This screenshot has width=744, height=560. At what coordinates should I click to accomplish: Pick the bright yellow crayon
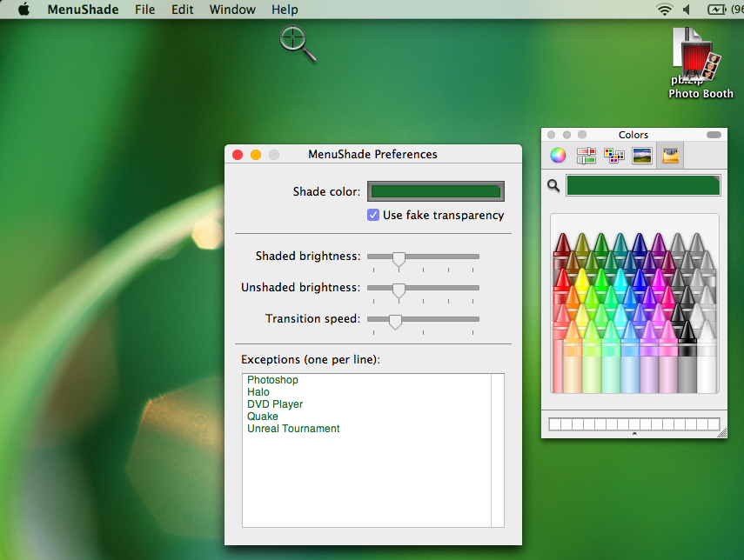[x=582, y=279]
